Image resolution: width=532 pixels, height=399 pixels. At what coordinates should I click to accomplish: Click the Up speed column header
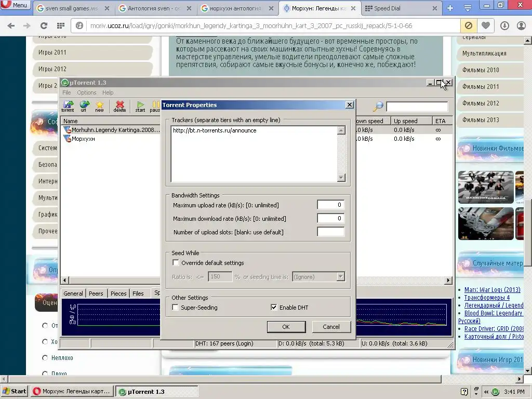[411, 121]
